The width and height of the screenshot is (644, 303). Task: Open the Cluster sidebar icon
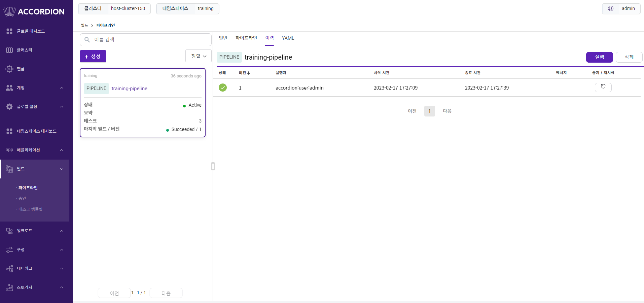(9, 50)
